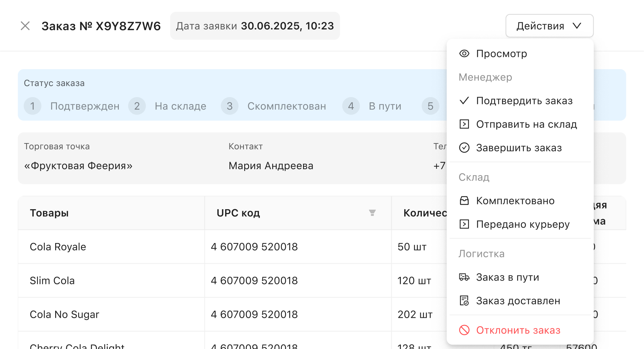Image resolution: width=644 pixels, height=349 pixels.
Task: Click the checkmark icon for Подтвердить заказ
Action: (464, 101)
